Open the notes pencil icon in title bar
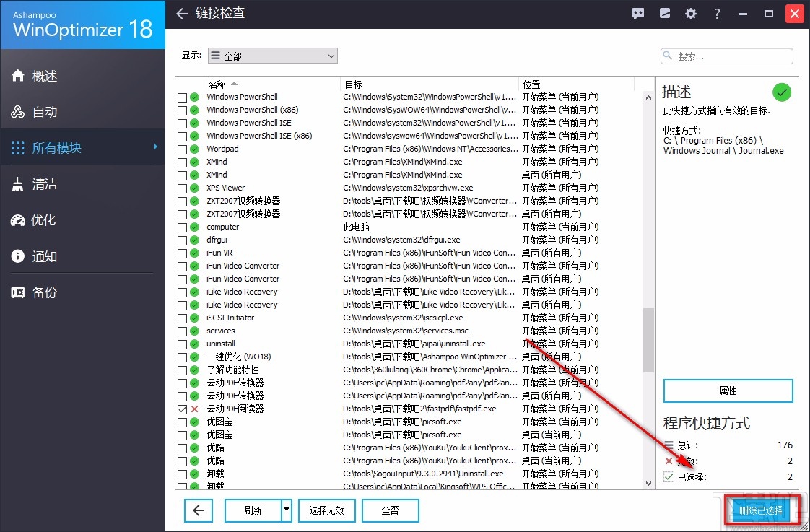 coord(665,14)
